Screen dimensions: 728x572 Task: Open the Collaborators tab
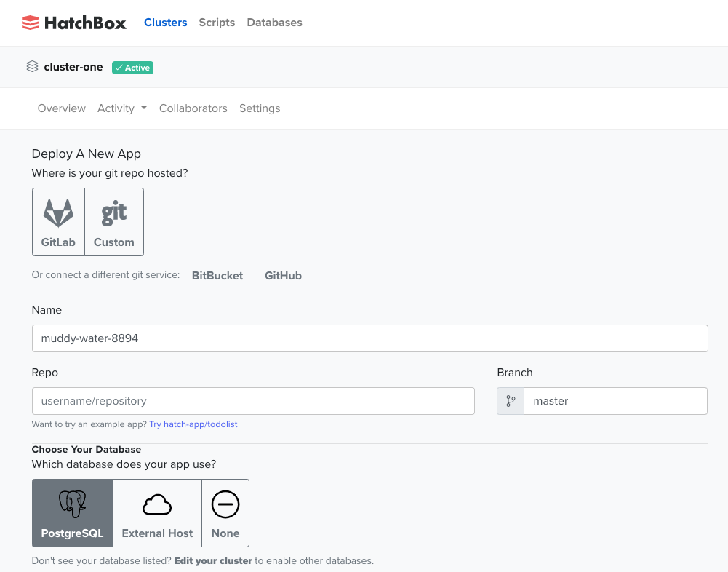pos(193,108)
